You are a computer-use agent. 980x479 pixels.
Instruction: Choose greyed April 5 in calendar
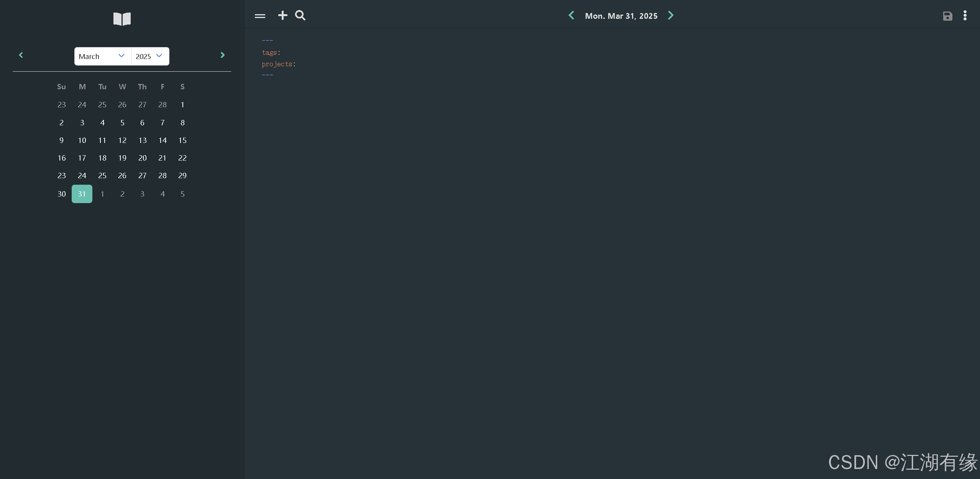182,194
